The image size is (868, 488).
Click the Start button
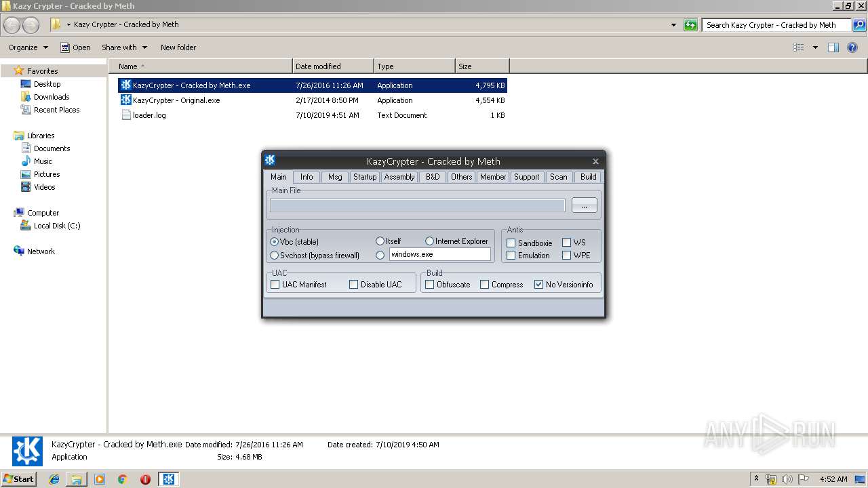point(19,479)
